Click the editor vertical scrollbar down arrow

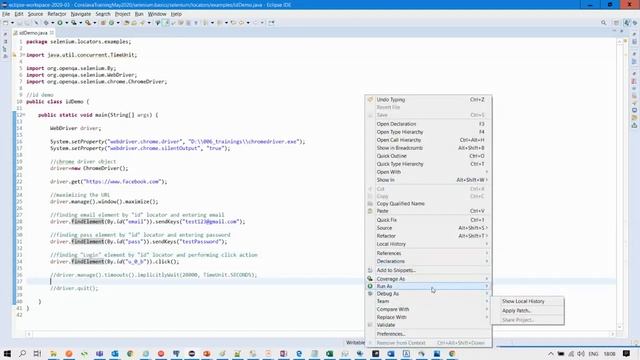(x=620, y=327)
